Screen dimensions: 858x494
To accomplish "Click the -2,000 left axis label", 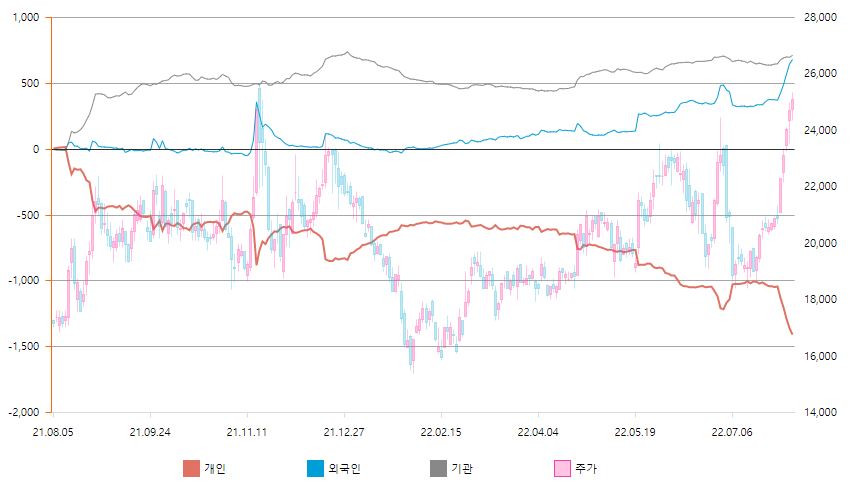I will pos(24,412).
